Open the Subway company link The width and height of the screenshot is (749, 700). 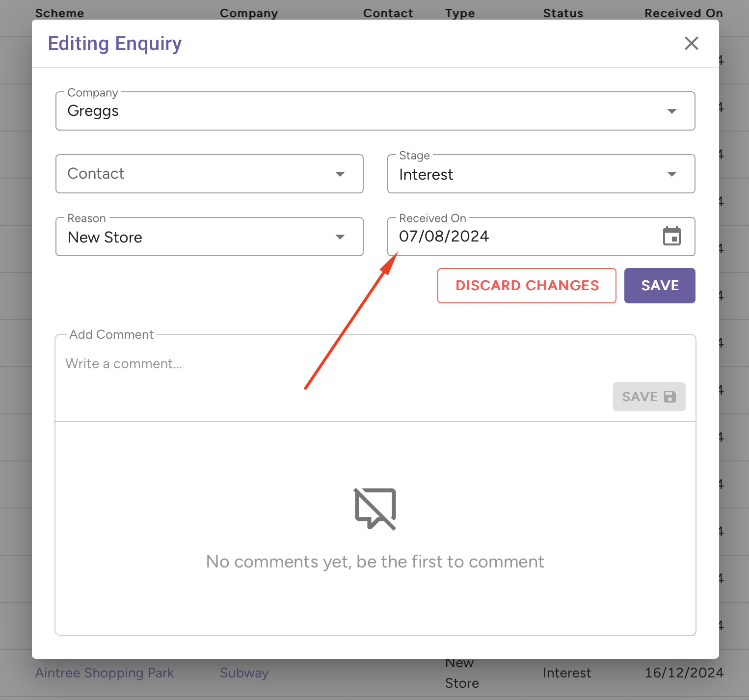(x=244, y=673)
